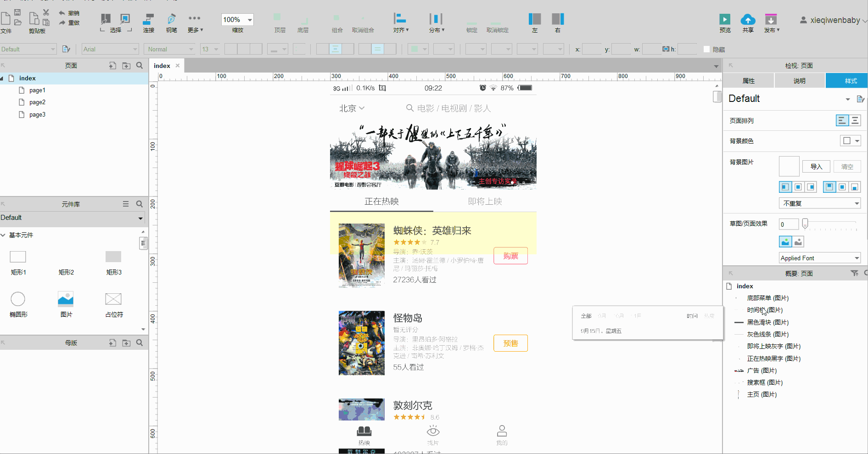Image resolution: width=868 pixels, height=454 pixels.
Task: Toggle middle vertical alignment in format bar
Action: click(377, 49)
